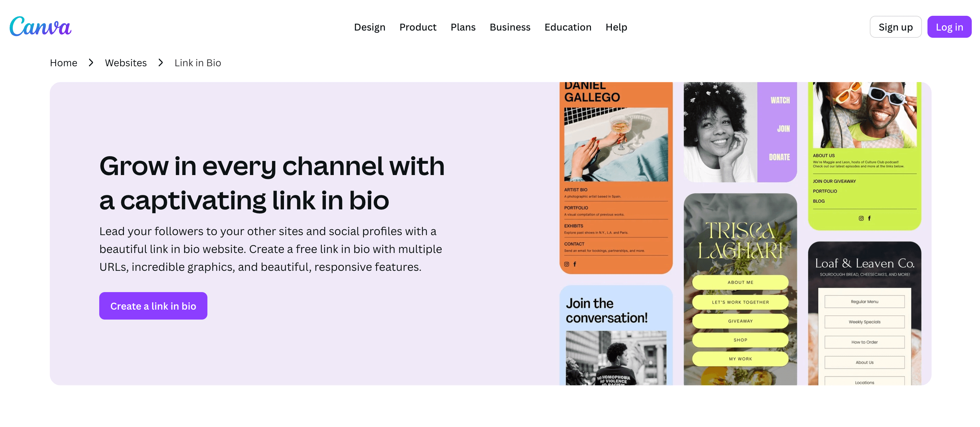Expand the Business navigation menu

(510, 27)
